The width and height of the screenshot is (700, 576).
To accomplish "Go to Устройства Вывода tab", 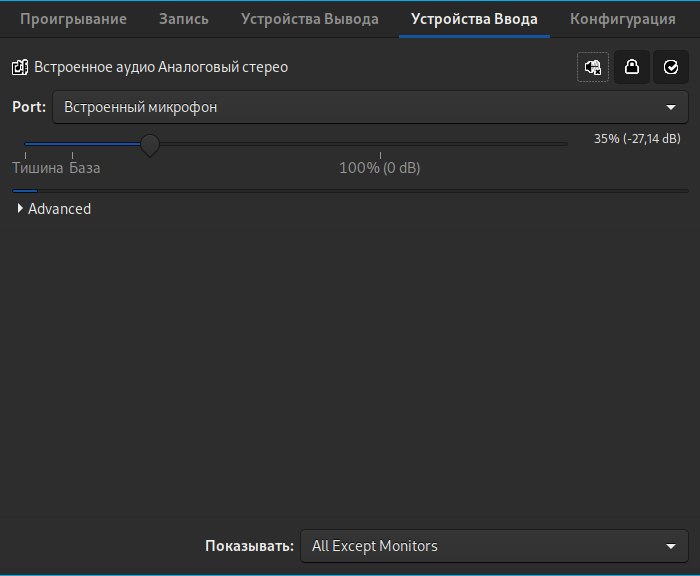I will 309,19.
